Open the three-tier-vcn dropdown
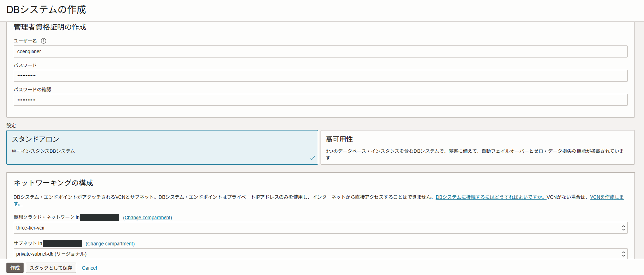 click(x=320, y=228)
